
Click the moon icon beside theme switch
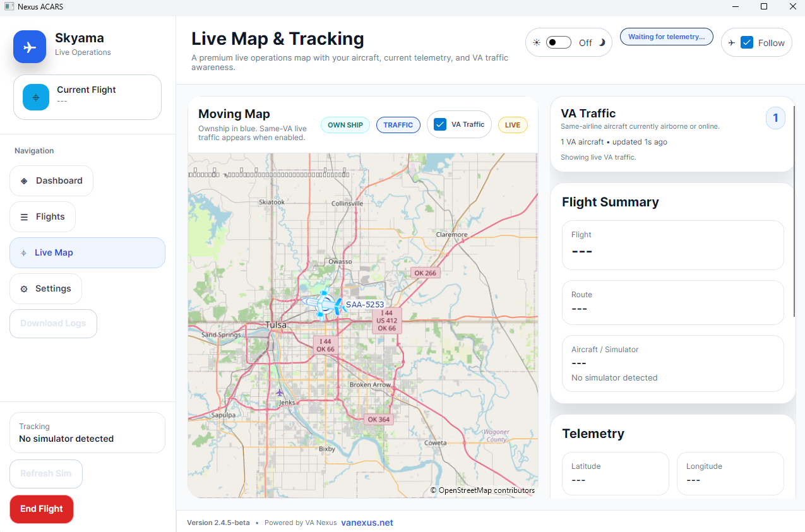602,43
